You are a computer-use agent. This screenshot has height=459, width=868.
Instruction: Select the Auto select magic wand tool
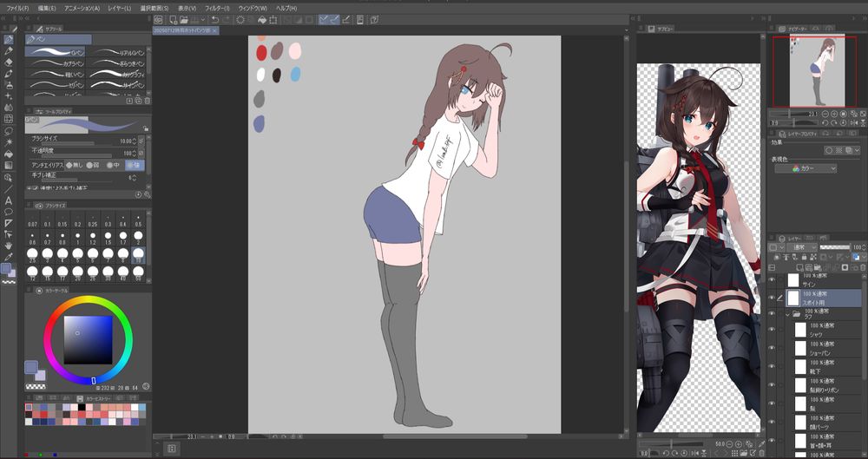[x=9, y=142]
